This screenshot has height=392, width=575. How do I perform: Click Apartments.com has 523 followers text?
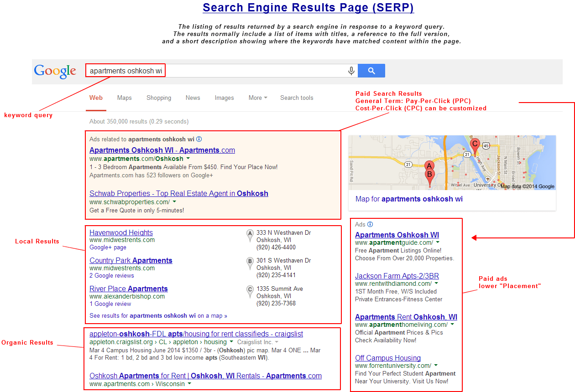point(151,175)
